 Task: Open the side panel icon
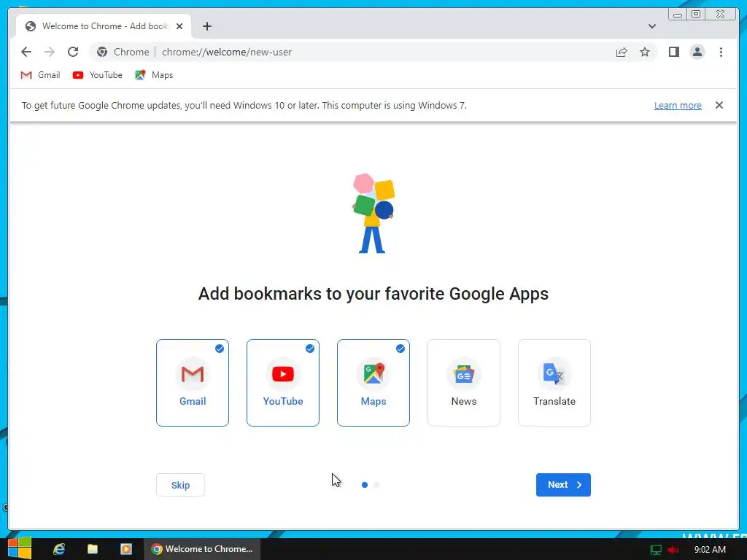tap(673, 52)
